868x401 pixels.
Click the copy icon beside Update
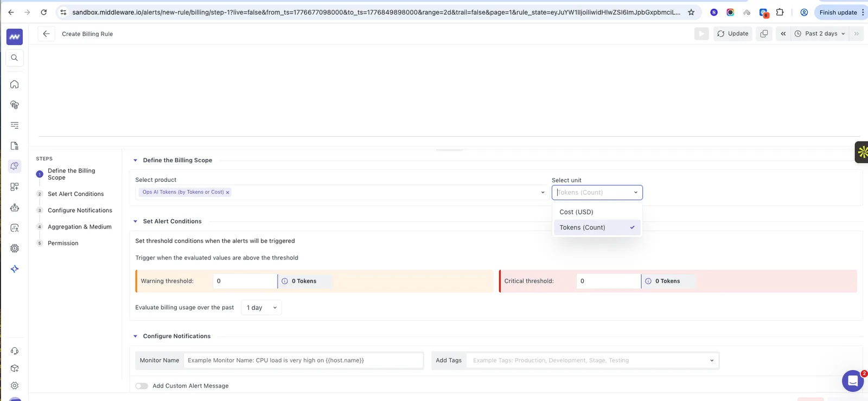764,34
